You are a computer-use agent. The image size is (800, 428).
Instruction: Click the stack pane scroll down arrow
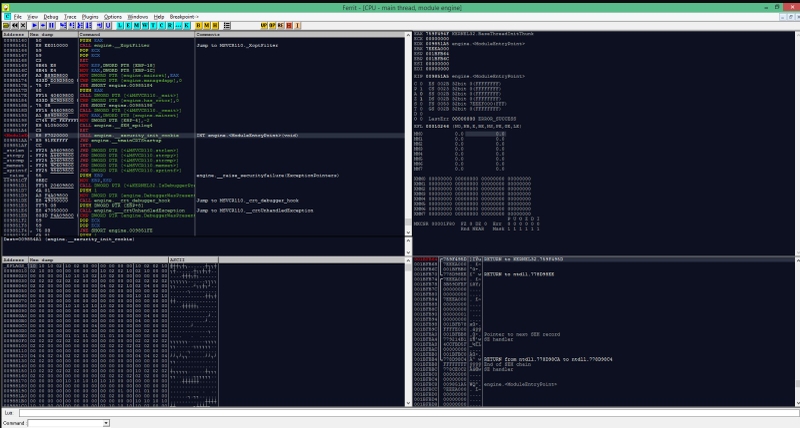click(x=797, y=404)
